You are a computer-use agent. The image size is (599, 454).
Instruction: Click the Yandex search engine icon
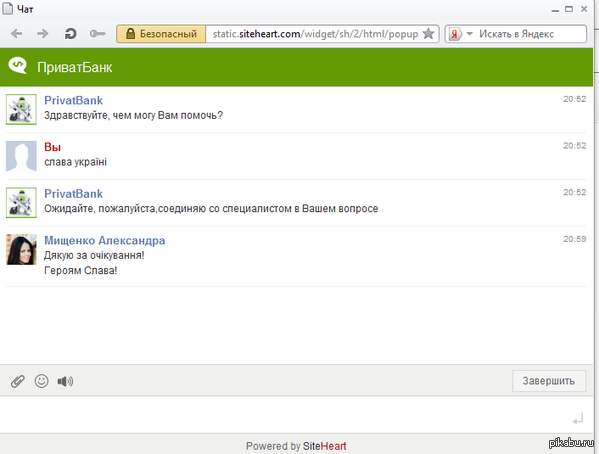[454, 34]
